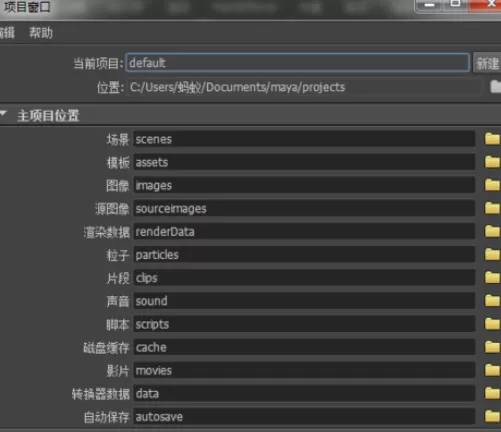Edit the 渲染数据 renderData field
501x432 pixels.
coord(304,231)
